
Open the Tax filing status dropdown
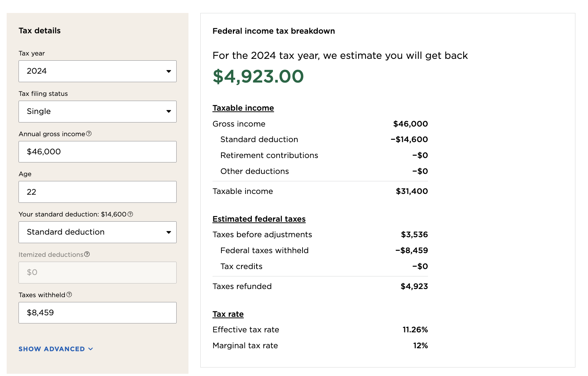tap(97, 111)
